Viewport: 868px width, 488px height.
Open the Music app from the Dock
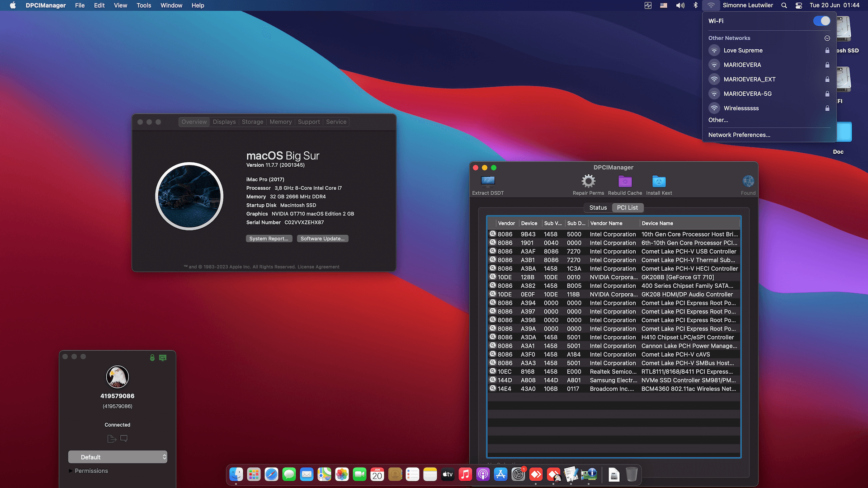coord(465,474)
